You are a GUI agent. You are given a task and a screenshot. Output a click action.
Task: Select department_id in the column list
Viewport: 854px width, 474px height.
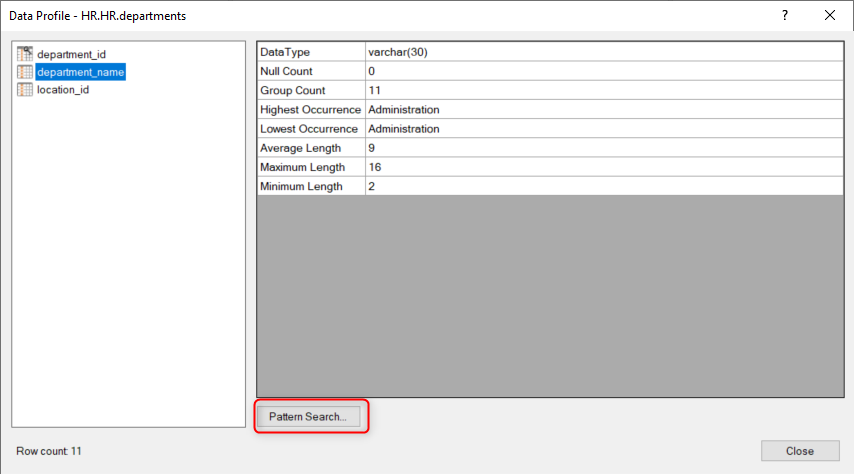pyautogui.click(x=71, y=54)
